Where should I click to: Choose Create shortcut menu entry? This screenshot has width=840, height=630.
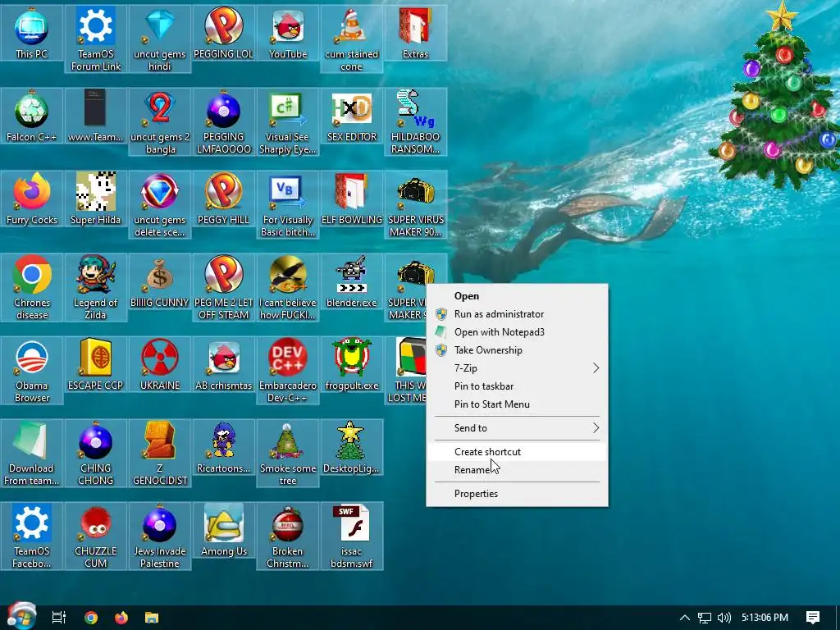pos(517,452)
